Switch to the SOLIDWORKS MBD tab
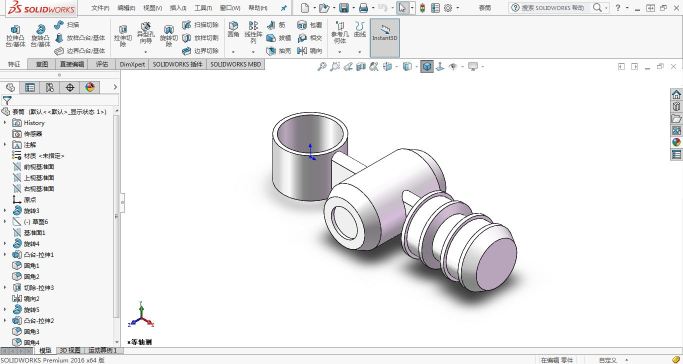The image size is (683, 364). pyautogui.click(x=236, y=64)
